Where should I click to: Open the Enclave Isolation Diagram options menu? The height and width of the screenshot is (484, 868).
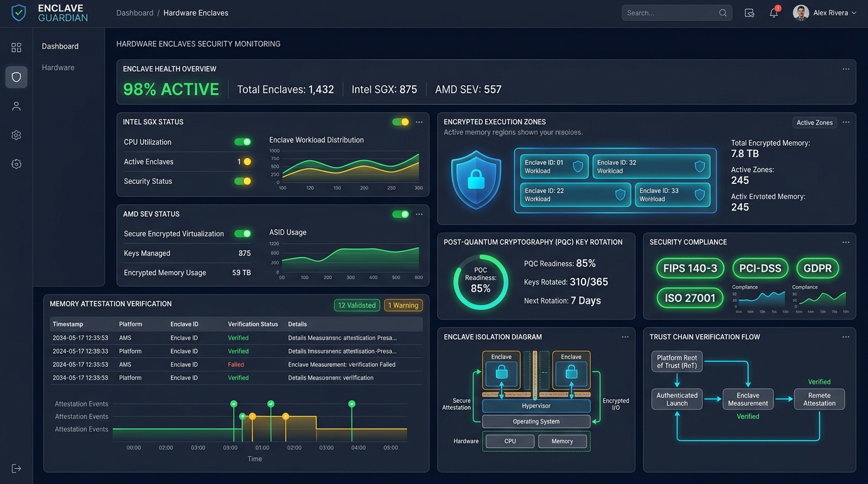625,337
